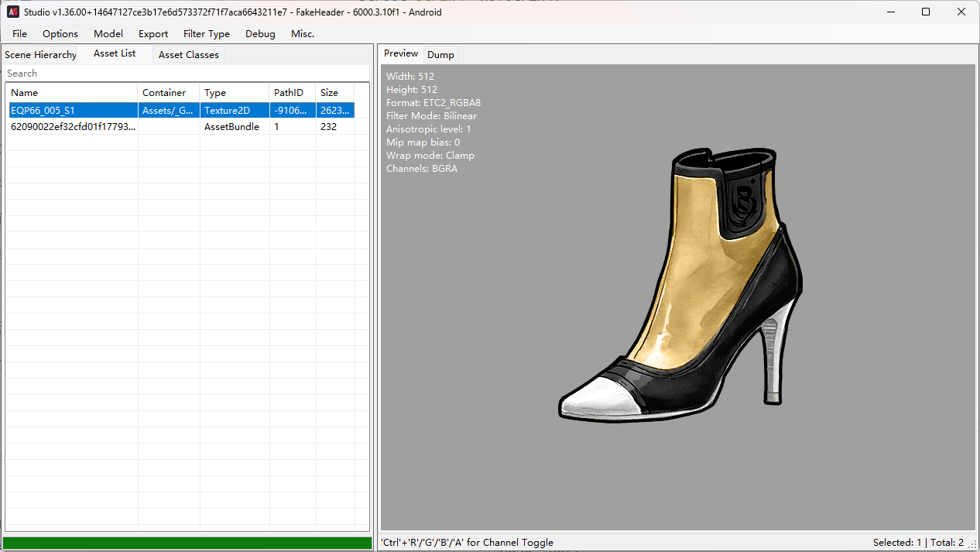Viewport: 980px width, 552px height.
Task: Sort assets by the Size column header
Action: [335, 92]
